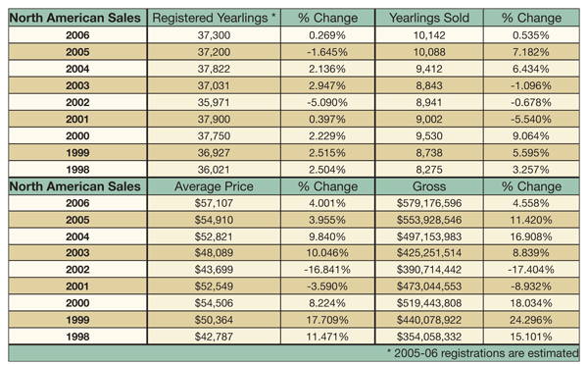Click the Average Price column header
Image resolution: width=588 pixels, height=365 pixels.
click(x=214, y=186)
